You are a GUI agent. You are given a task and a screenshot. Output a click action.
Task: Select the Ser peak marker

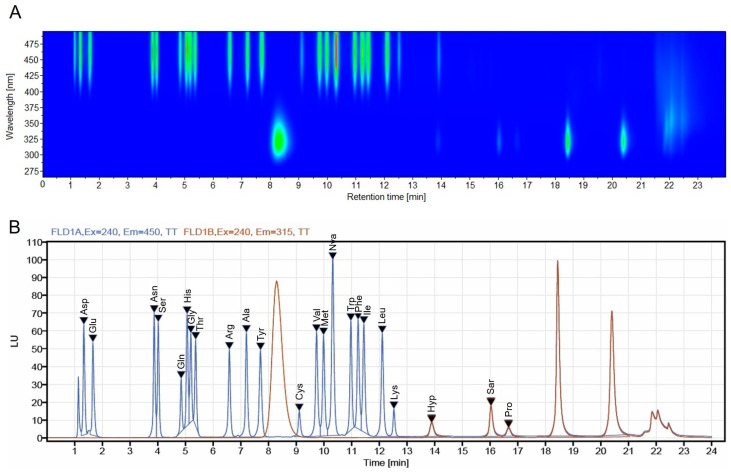click(159, 318)
